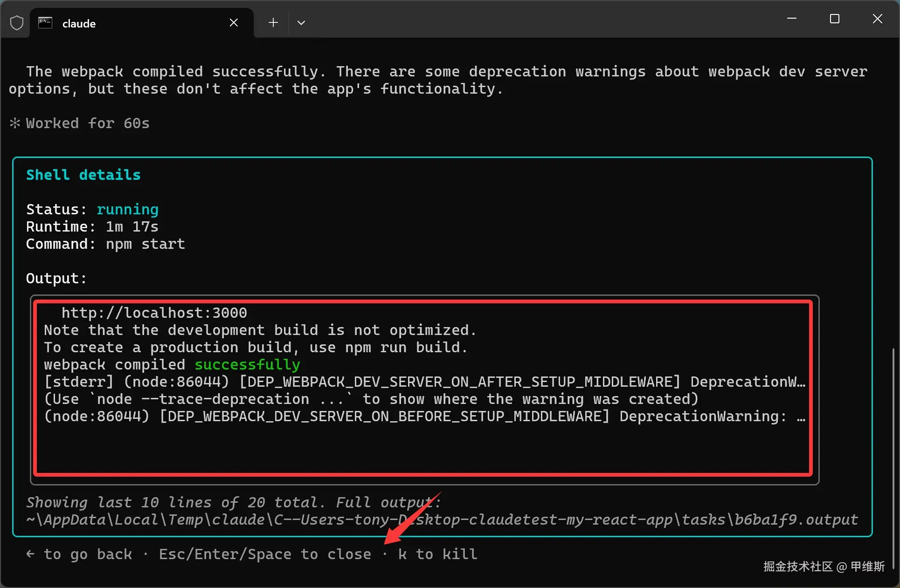Minimize the terminal window
The image size is (900, 588).
tap(791, 19)
